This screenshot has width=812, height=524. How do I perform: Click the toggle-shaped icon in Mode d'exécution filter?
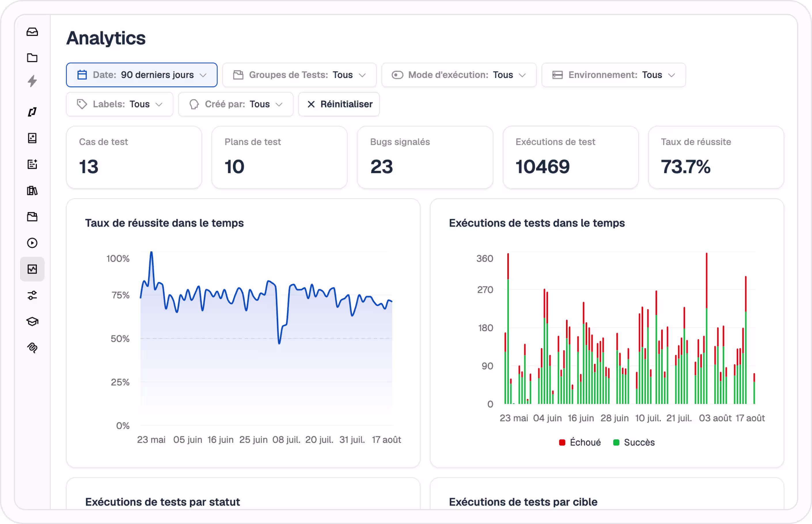[x=397, y=75]
